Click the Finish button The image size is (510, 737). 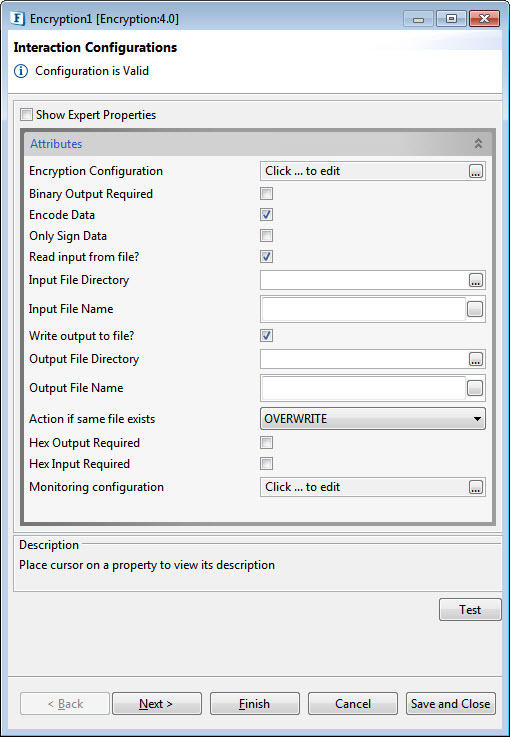(254, 704)
